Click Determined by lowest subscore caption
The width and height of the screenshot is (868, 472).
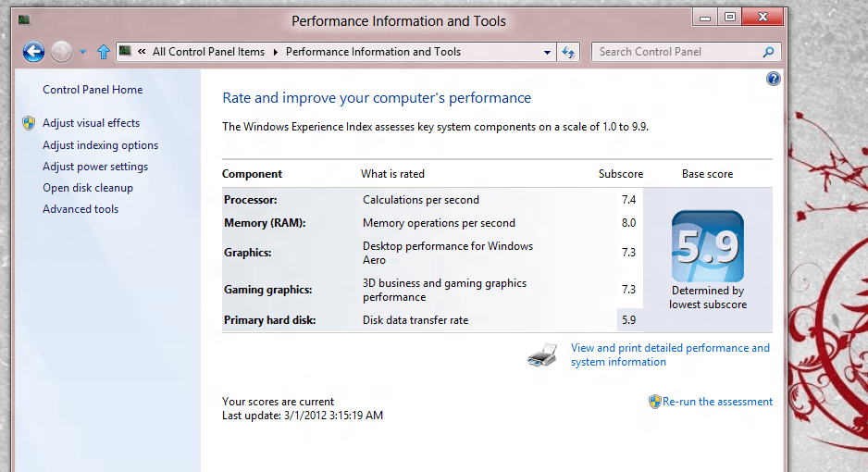708,298
